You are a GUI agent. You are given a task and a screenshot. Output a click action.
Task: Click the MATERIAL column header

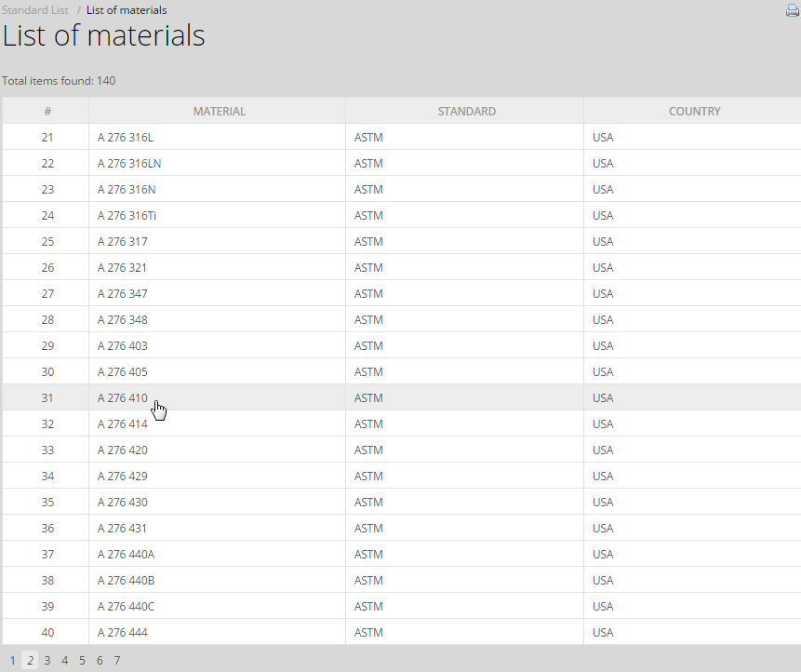point(220,112)
